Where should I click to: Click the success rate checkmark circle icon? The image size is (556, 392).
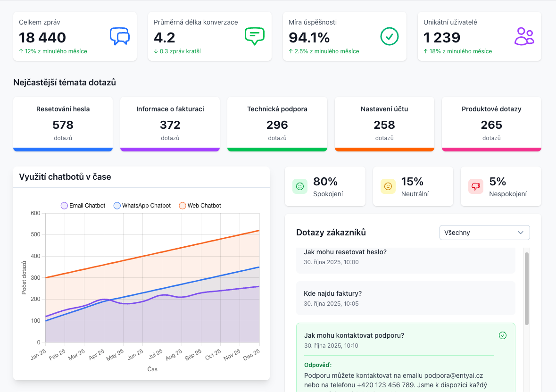point(390,36)
